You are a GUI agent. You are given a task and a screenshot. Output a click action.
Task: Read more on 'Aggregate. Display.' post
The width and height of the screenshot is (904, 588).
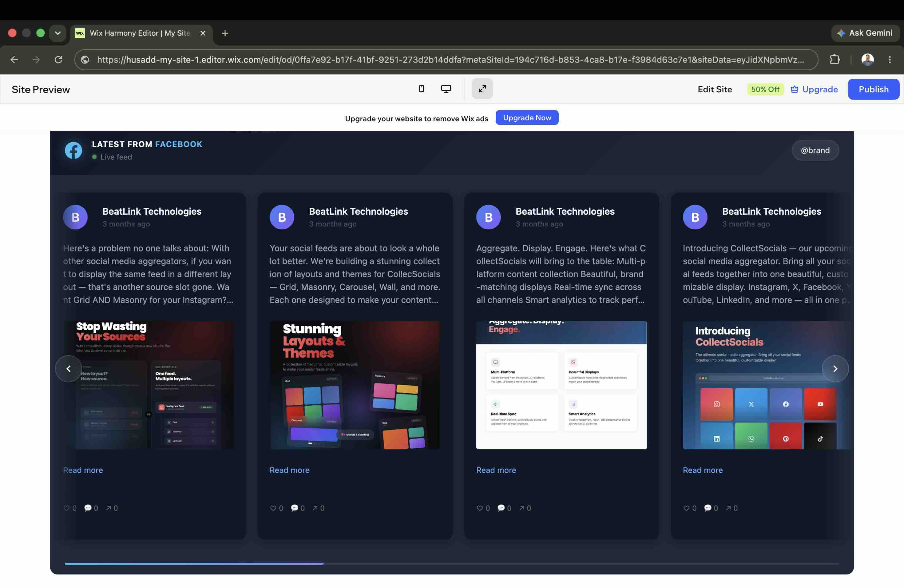496,470
